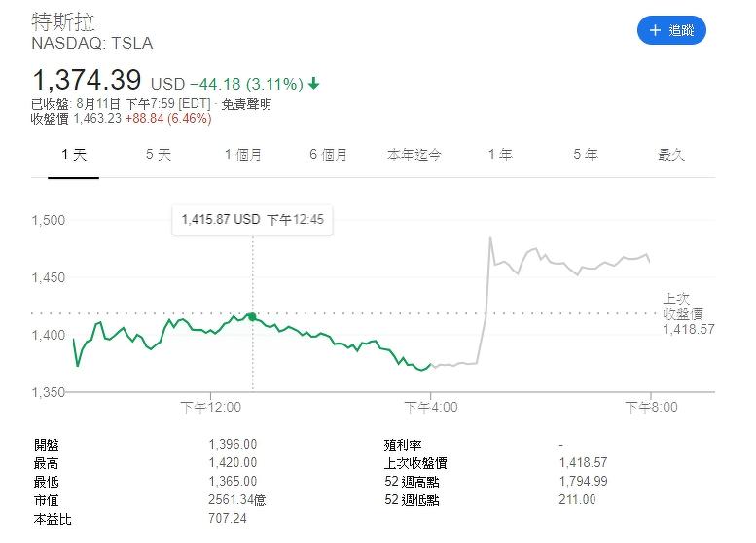Click the green dot on chart line
Viewport: 756px width, 543px height.
click(x=253, y=316)
